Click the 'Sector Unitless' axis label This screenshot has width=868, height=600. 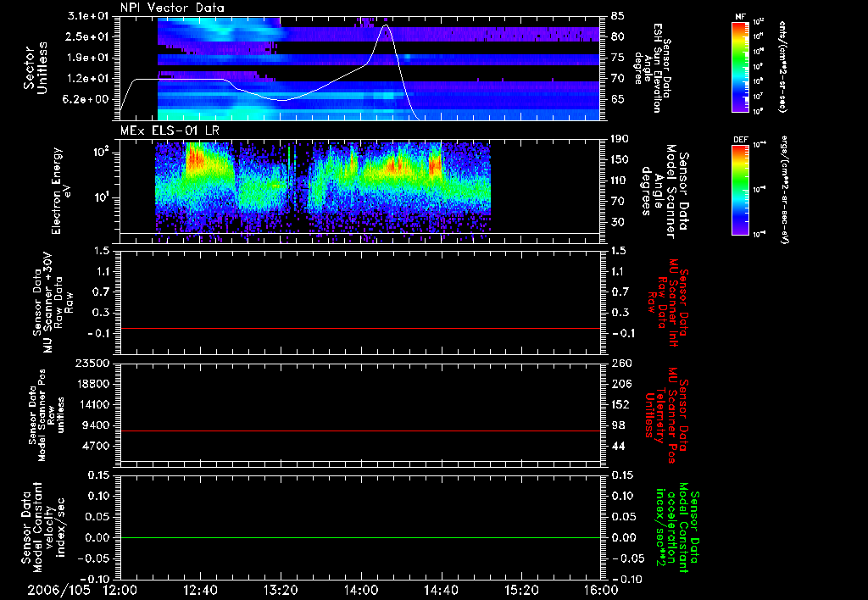pos(36,68)
